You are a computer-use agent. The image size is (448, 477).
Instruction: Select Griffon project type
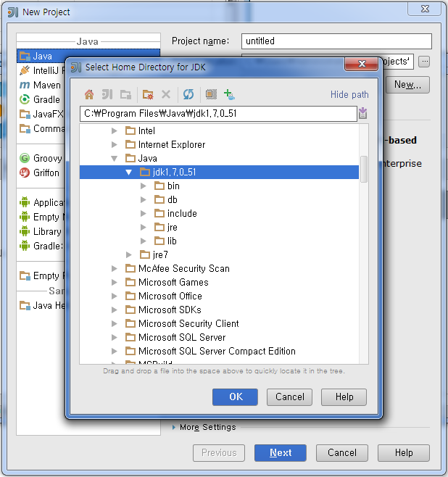click(x=41, y=173)
